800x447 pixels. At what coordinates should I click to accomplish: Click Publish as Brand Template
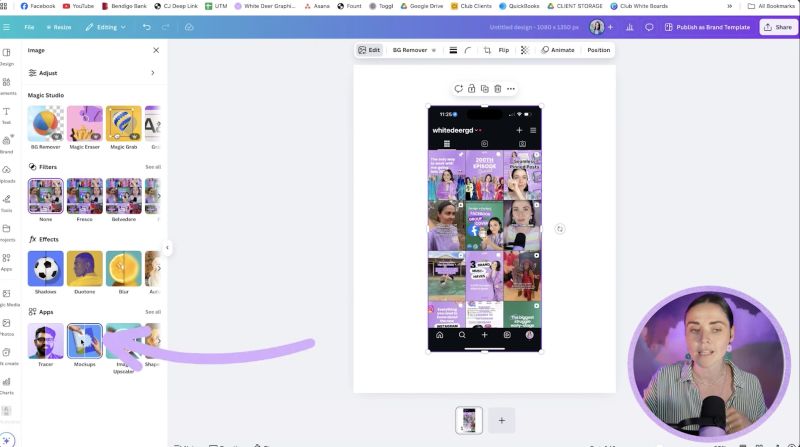pos(707,27)
